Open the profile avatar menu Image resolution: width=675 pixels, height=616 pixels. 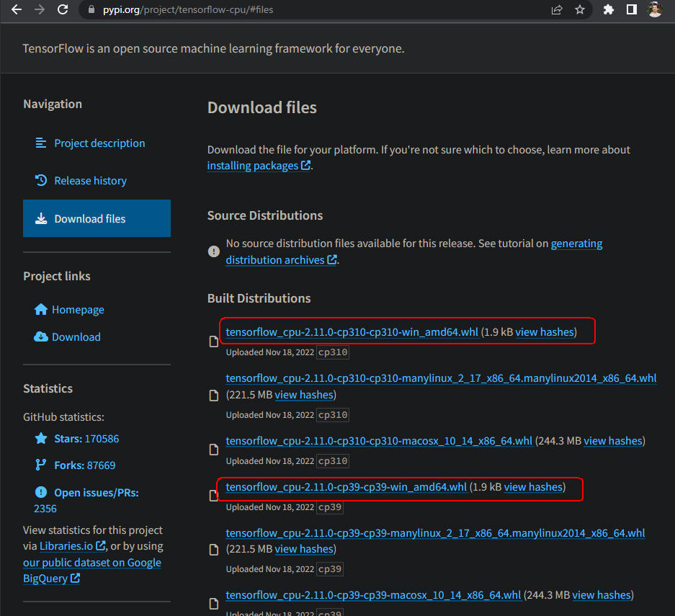click(655, 9)
